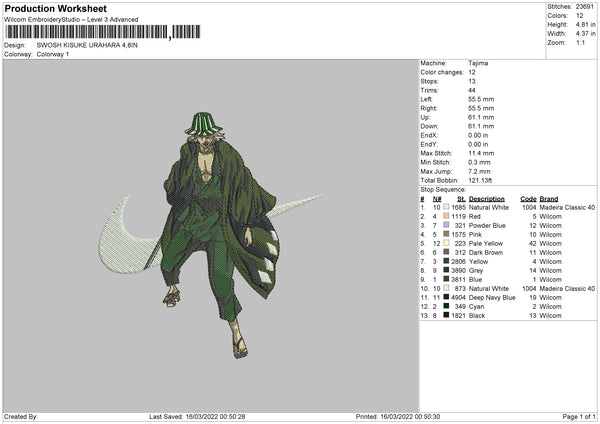600x424 pixels.
Task: Click stitch count 4904 for Deep Navy Blue
Action: tap(458, 297)
